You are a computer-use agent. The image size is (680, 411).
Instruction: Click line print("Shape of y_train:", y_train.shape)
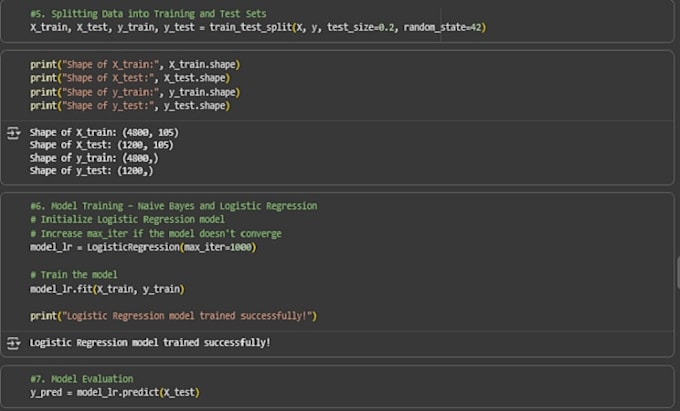pos(135,92)
